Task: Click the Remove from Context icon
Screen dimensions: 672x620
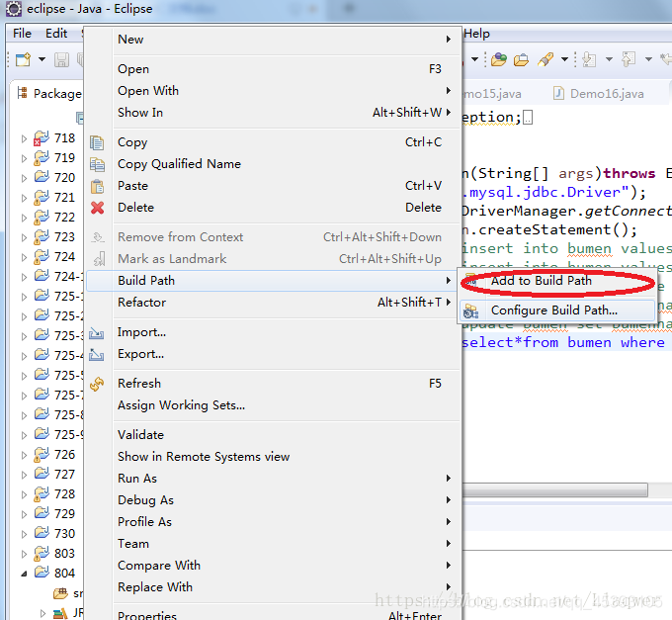Action: [x=98, y=237]
